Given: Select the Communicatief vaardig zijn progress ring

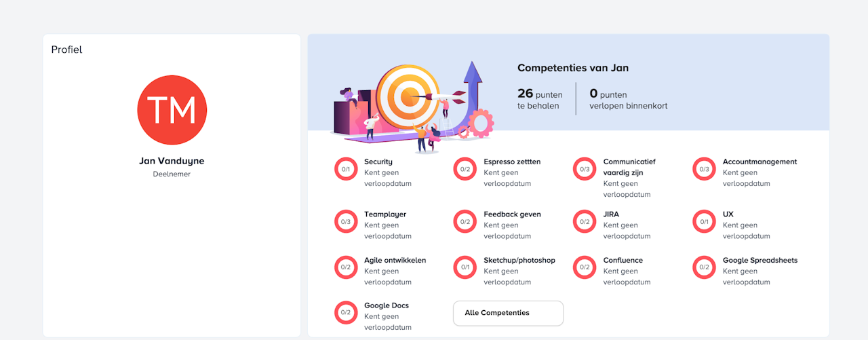Looking at the screenshot, I should pyautogui.click(x=585, y=169).
